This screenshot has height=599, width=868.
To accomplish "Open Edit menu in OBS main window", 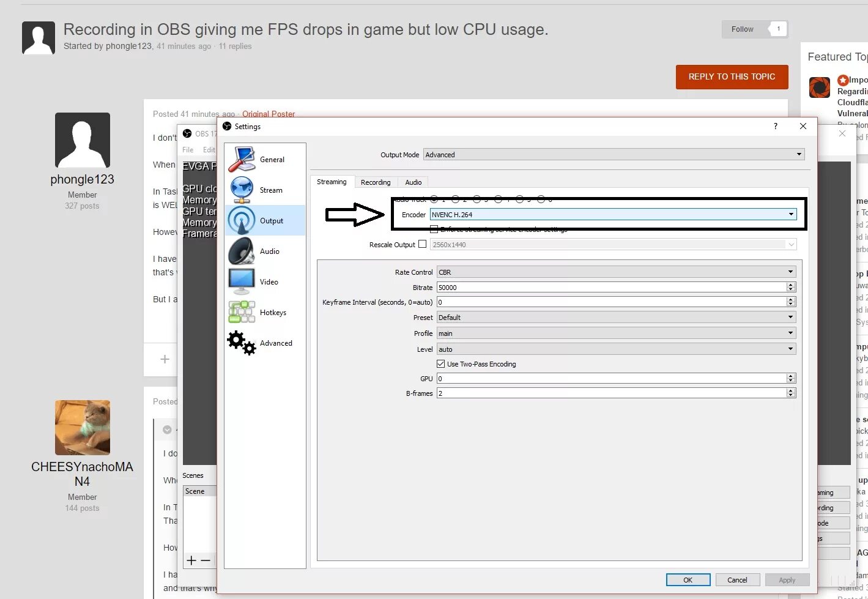I will [x=209, y=150].
